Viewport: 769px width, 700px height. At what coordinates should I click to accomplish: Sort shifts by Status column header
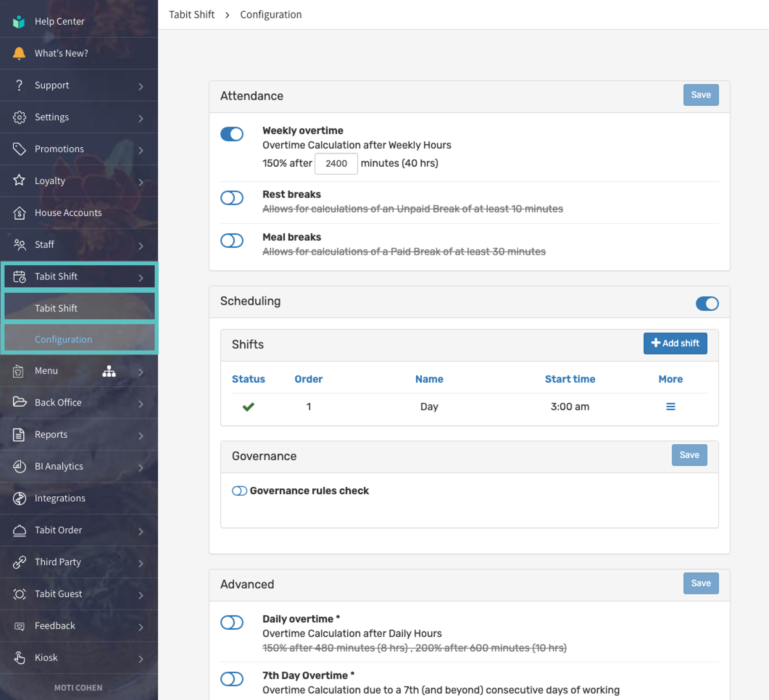point(248,379)
